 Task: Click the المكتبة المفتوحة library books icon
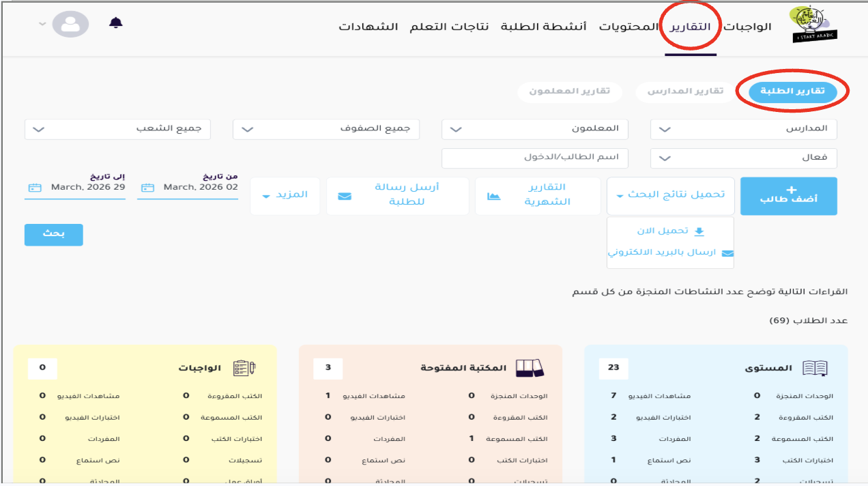[x=528, y=368]
